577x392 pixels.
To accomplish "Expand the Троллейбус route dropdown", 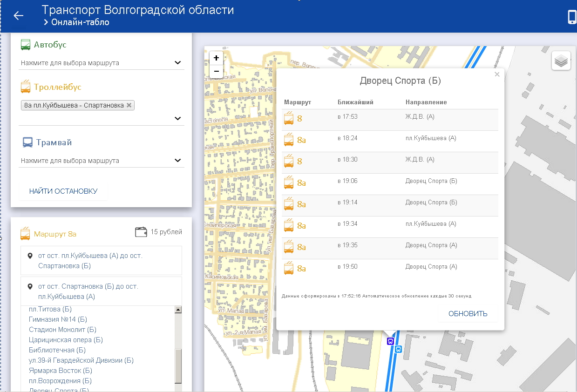I will 177,118.
